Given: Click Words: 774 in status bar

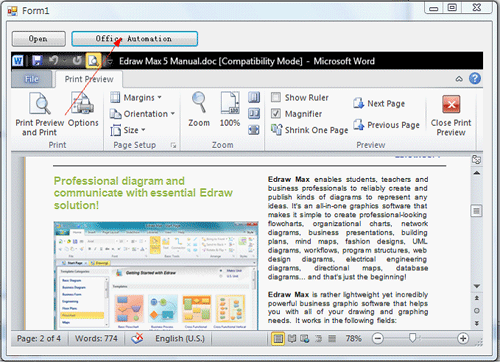Looking at the screenshot, I should (96, 339).
